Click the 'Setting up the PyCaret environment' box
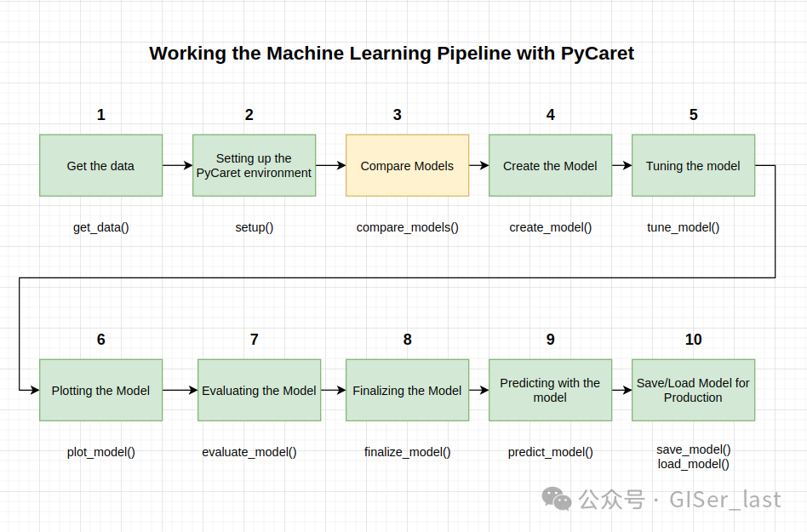 click(x=254, y=165)
